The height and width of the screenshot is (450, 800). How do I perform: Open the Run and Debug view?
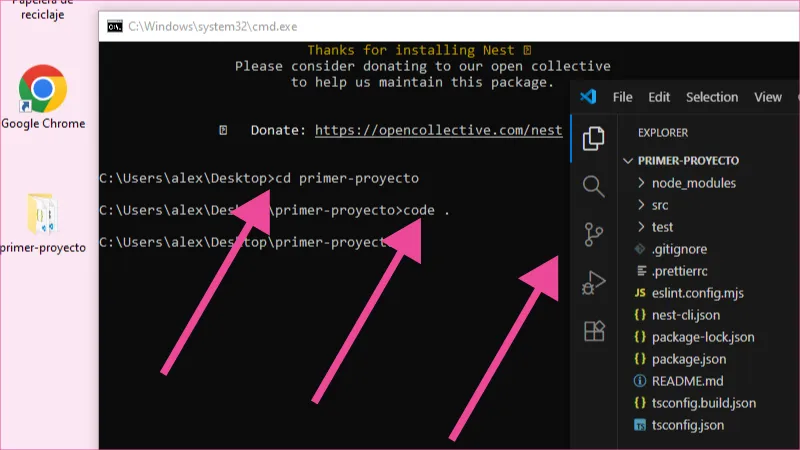(x=593, y=283)
